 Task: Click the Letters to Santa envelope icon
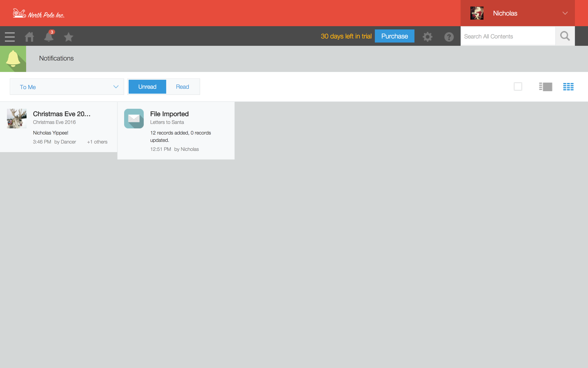tap(134, 119)
